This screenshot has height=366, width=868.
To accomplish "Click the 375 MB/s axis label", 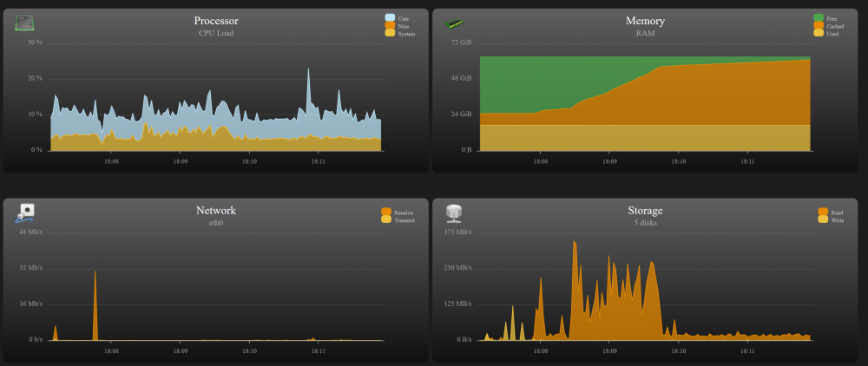I will tap(457, 232).
